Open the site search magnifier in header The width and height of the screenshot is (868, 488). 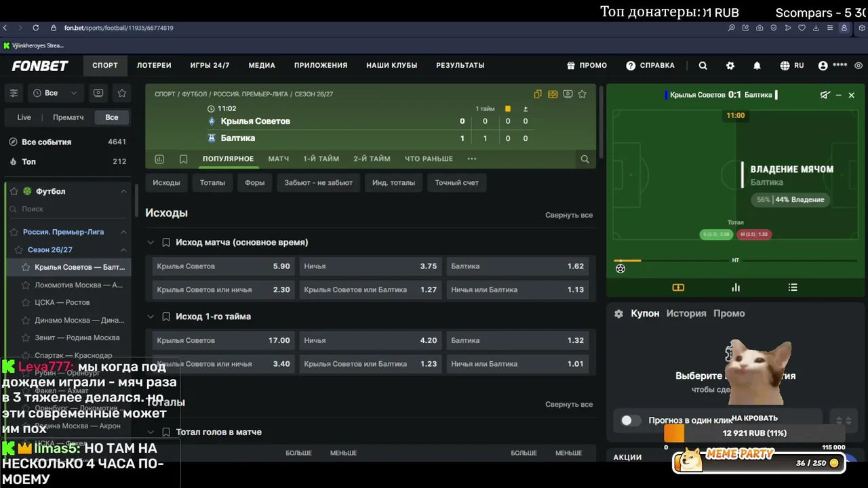point(703,66)
